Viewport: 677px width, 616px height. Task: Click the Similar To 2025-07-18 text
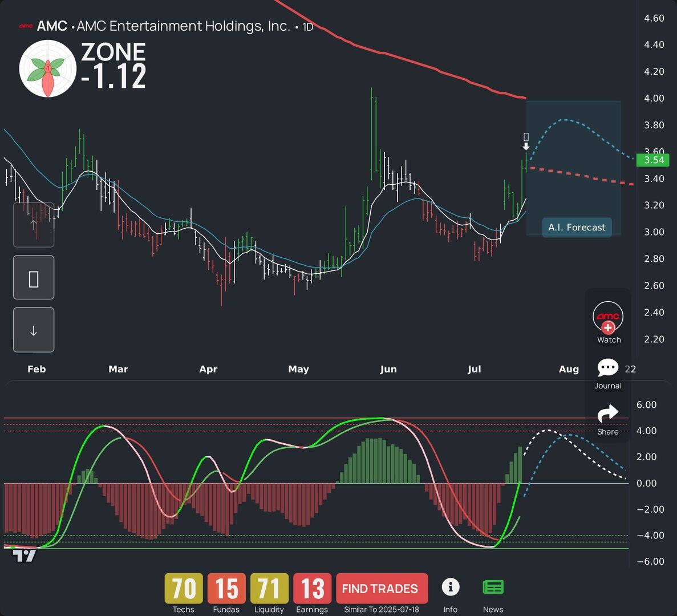(382, 610)
